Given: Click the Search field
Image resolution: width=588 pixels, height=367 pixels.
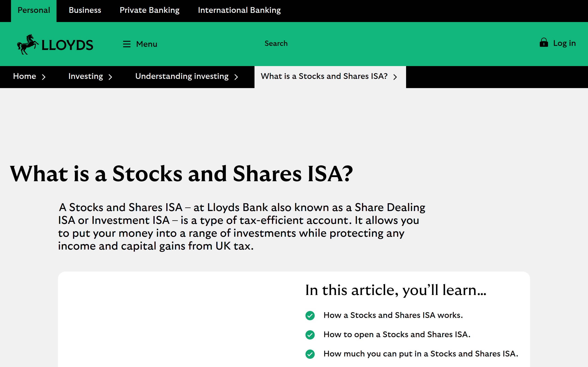Looking at the screenshot, I should coord(276,43).
